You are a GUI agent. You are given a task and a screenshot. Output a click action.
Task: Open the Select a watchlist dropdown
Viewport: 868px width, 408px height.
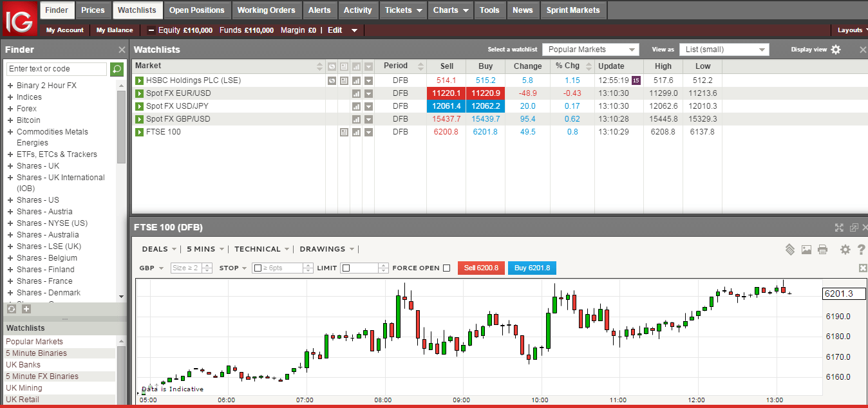590,50
